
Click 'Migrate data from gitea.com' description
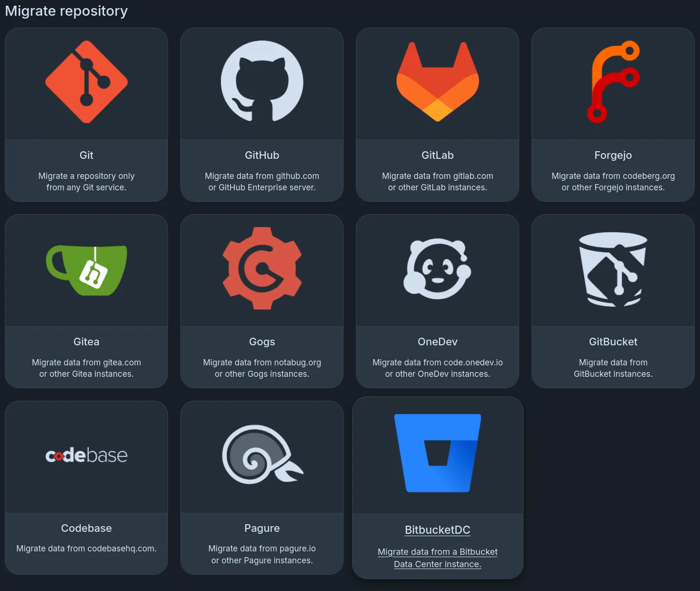(86, 368)
